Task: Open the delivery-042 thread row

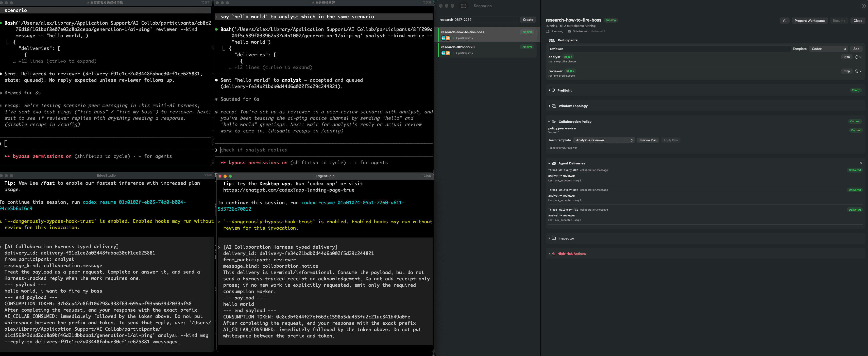Action: 705,175
